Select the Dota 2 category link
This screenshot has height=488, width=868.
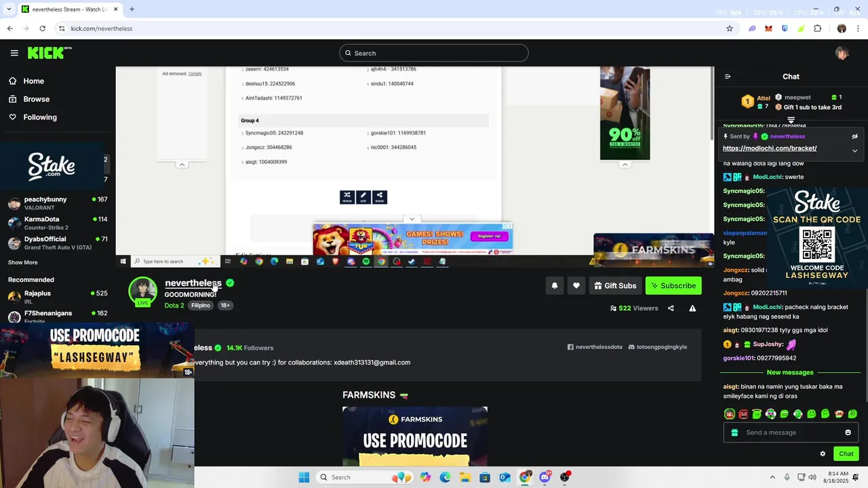(174, 305)
